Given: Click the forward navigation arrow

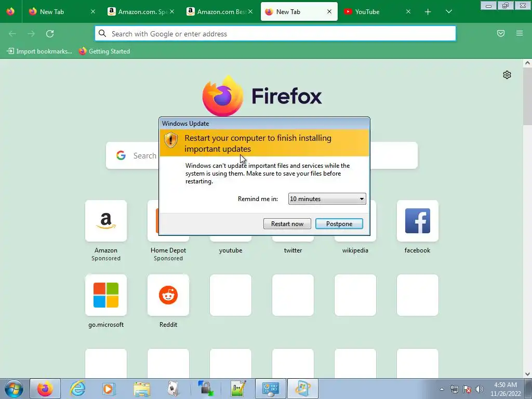Looking at the screenshot, I should point(31,34).
